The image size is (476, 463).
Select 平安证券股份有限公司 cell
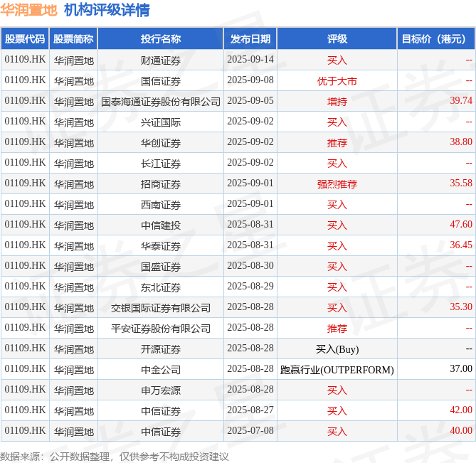pyautogui.click(x=161, y=329)
